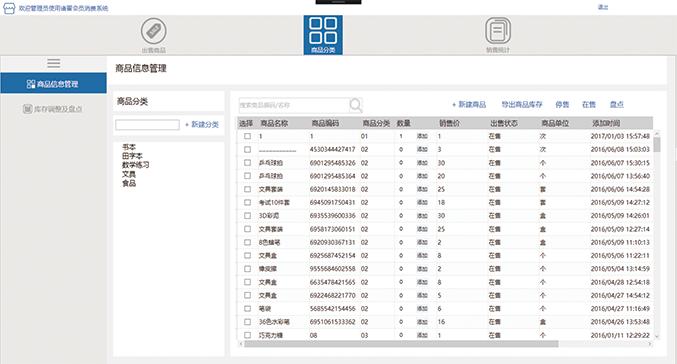The height and width of the screenshot is (364, 677).
Task: Open the 出售商品 tag icon
Action: 154,31
